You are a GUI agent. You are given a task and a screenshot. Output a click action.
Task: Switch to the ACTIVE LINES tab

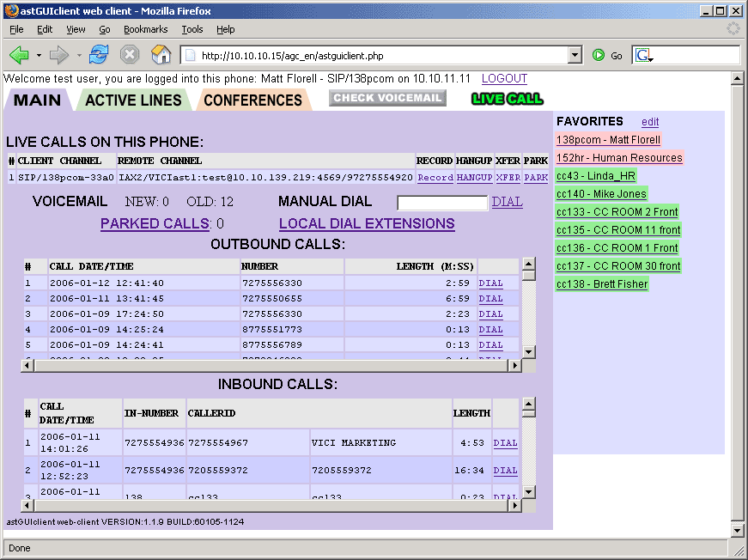point(133,100)
